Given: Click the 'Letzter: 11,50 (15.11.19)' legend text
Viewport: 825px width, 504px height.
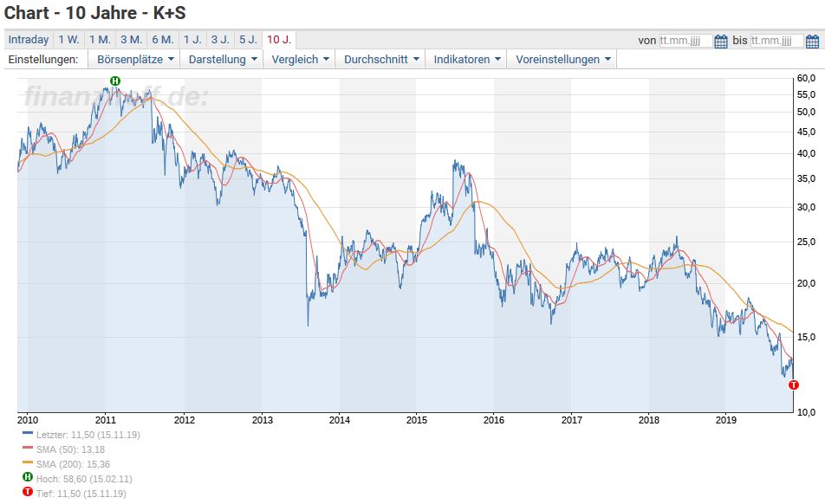Looking at the screenshot, I should point(88,435).
